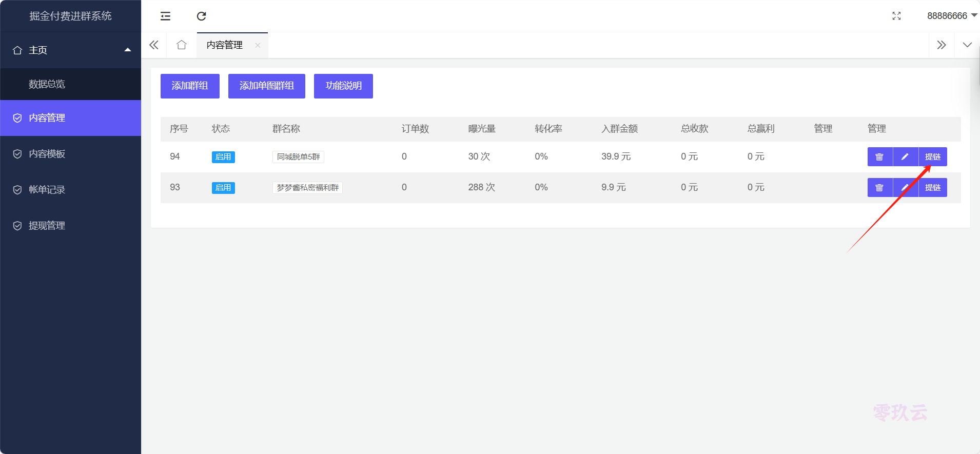Click the 39.9 元 amount cell
The width and height of the screenshot is (980, 454).
click(x=616, y=156)
